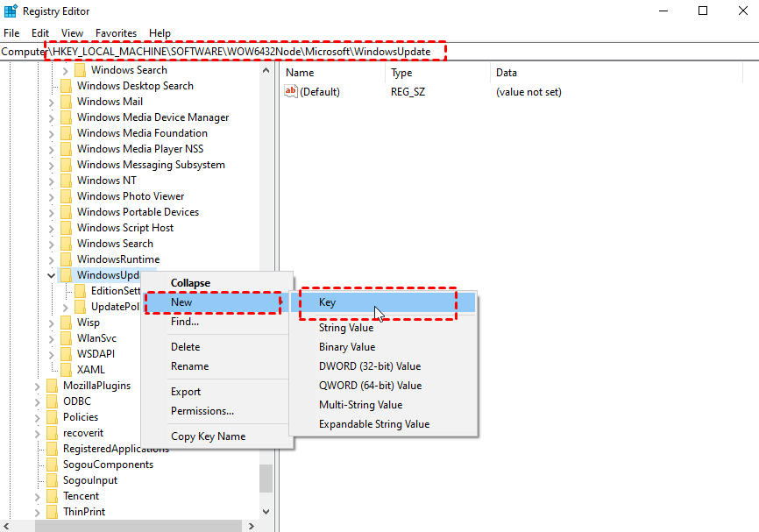Click the recoverit folder icon

click(52, 433)
